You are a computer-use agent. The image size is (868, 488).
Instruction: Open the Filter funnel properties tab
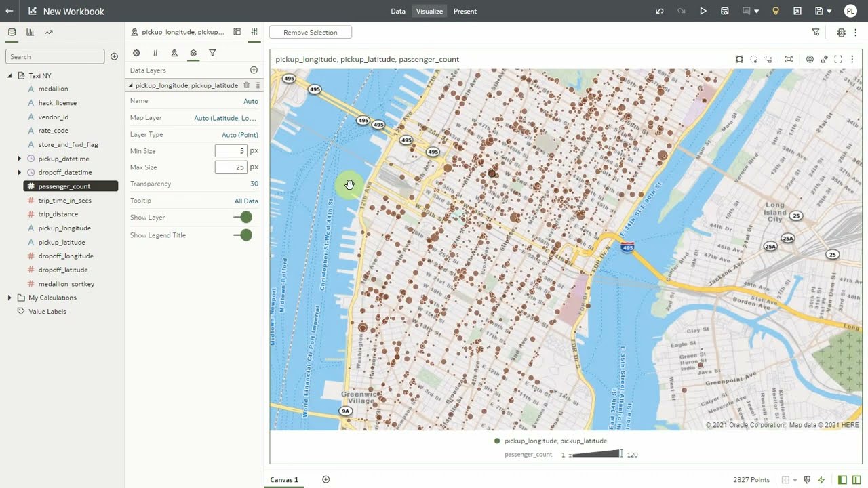(x=212, y=53)
